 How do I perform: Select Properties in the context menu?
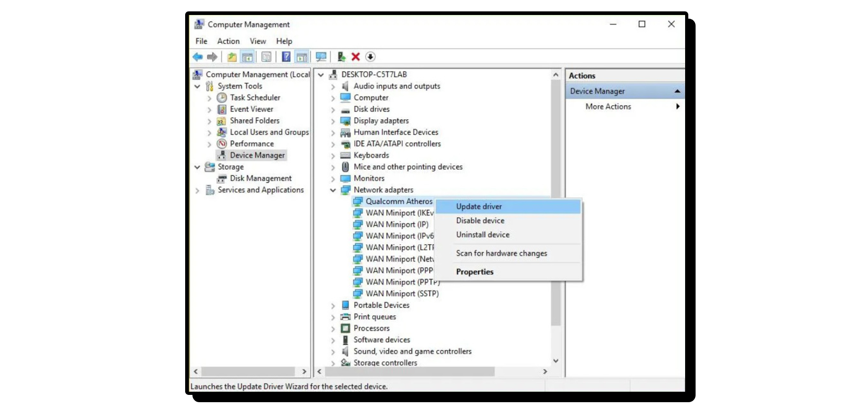point(474,272)
